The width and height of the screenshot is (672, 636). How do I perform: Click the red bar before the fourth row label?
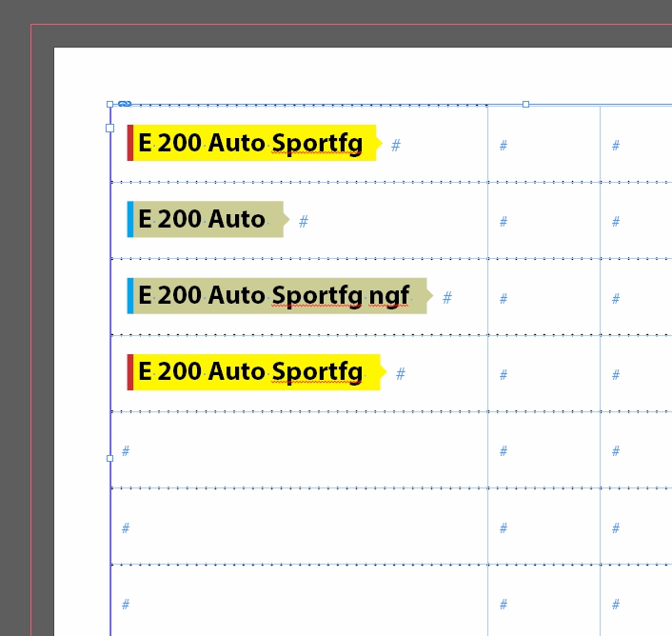130,372
